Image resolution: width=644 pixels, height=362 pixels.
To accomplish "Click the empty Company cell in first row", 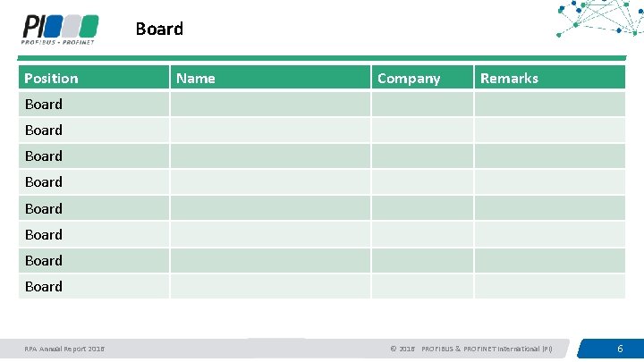I will [421, 105].
